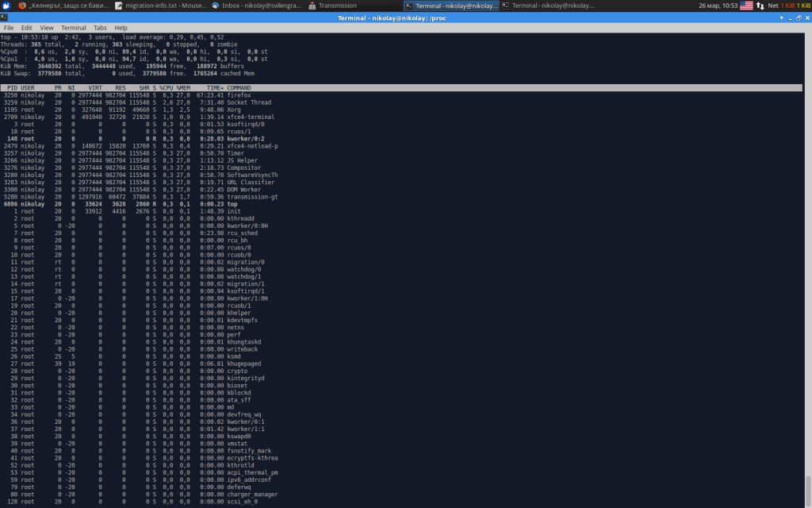
Task: Open migration-info.txt Mousepad taskbar window
Action: (x=160, y=6)
